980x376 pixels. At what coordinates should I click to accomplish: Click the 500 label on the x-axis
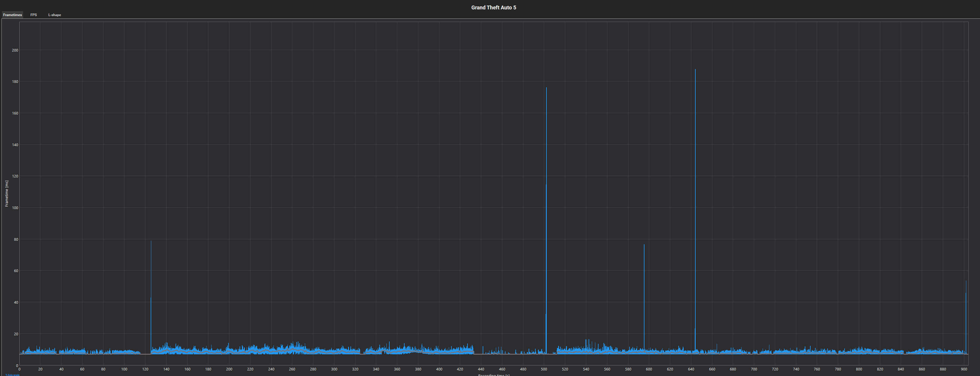(544, 369)
